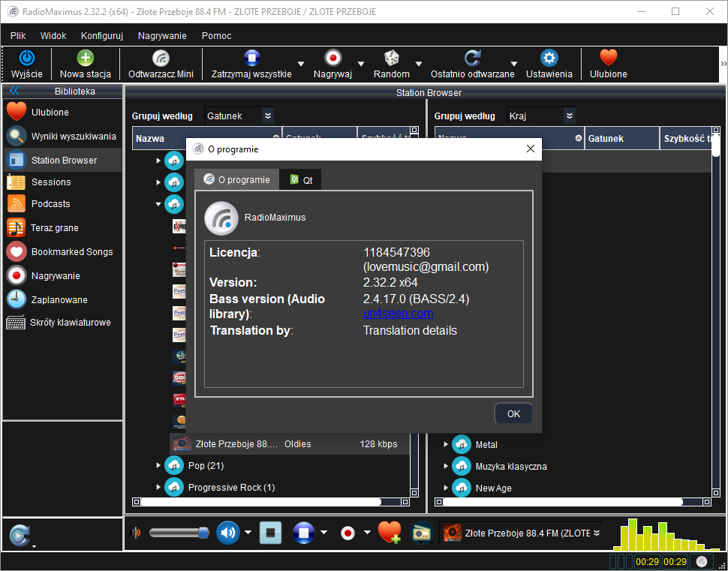The height and width of the screenshot is (571, 728).
Task: Click the refresh play icon bottom left
Action: click(20, 535)
